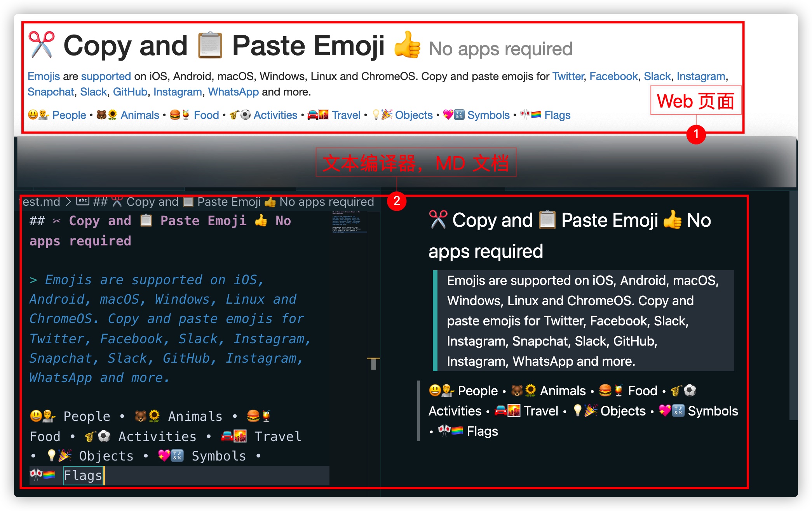Open the Snapchat link in web page

(x=51, y=92)
